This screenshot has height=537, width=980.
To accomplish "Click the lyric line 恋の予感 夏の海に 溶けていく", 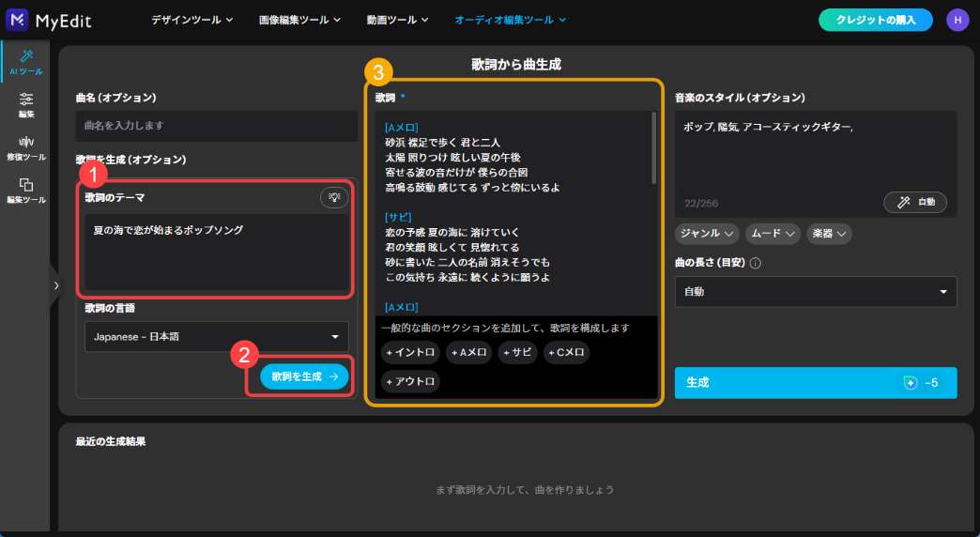I will pyautogui.click(x=452, y=233).
